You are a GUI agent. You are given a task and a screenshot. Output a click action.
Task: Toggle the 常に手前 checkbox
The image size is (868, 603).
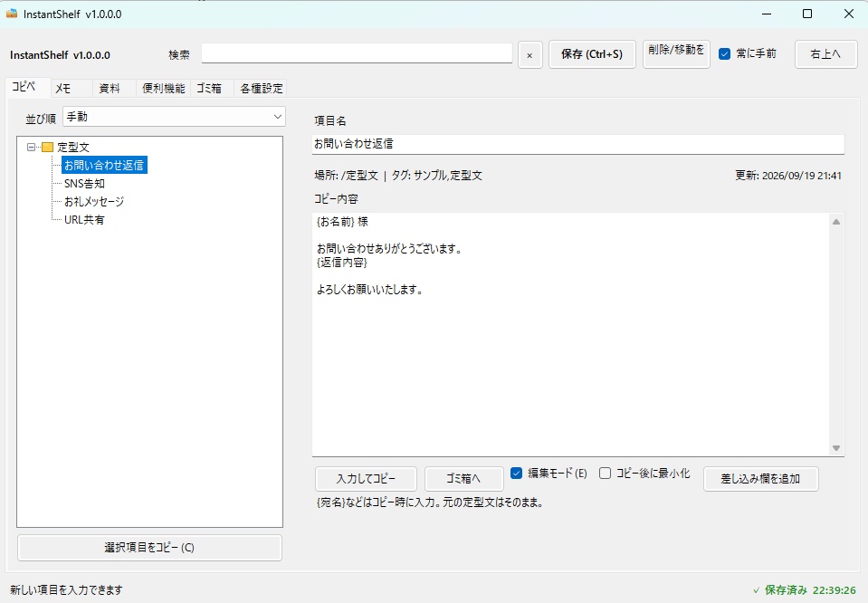724,53
